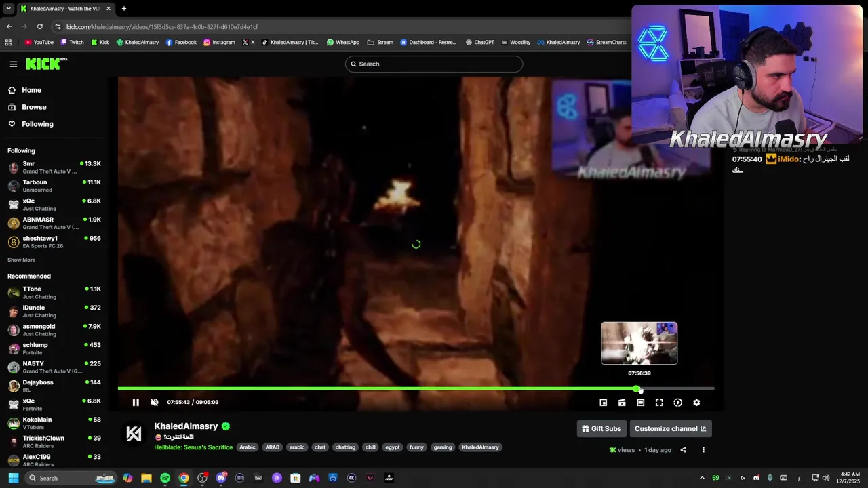
Task: Close the KhaledAlmasry browser tab
Action: point(110,9)
